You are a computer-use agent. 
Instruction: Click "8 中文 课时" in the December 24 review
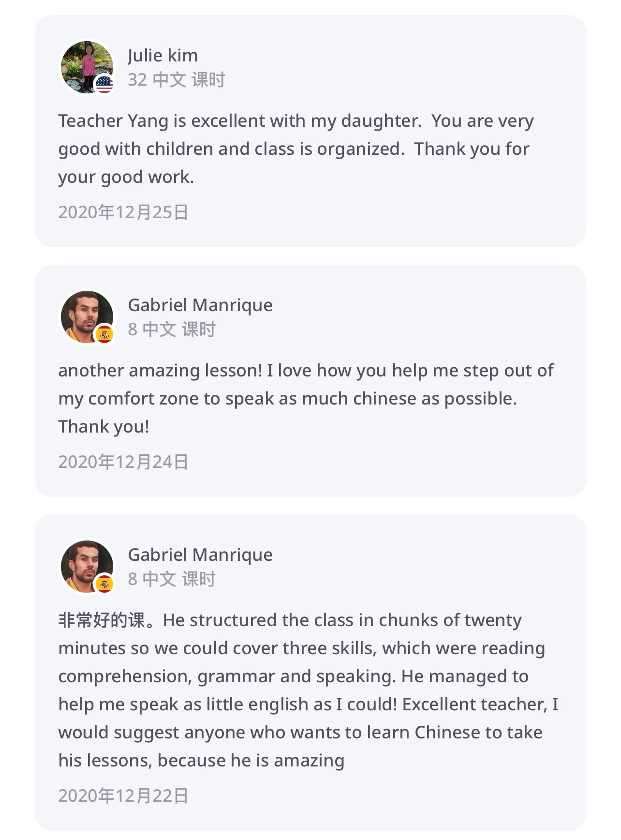tap(172, 330)
